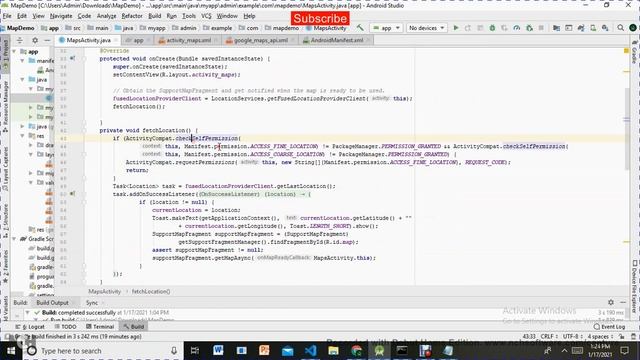640x360 pixels.
Task: Open the 4 spaces indent selector
Action: point(600,336)
